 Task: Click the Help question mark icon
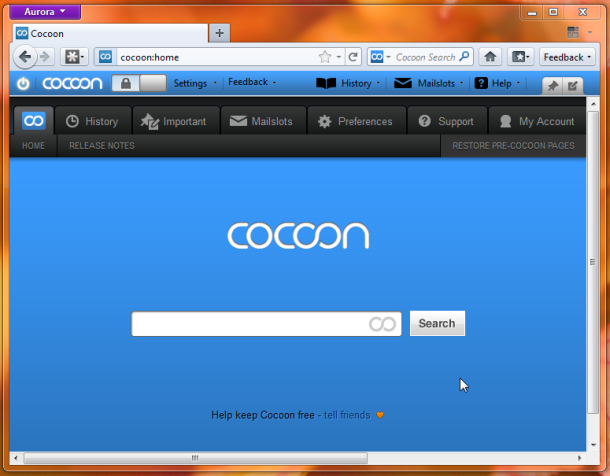click(481, 83)
